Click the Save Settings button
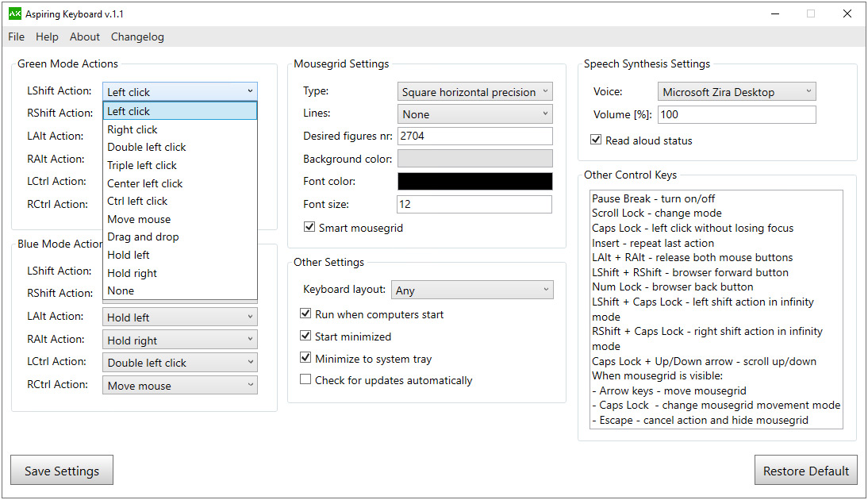The width and height of the screenshot is (868, 500). pyautogui.click(x=62, y=471)
